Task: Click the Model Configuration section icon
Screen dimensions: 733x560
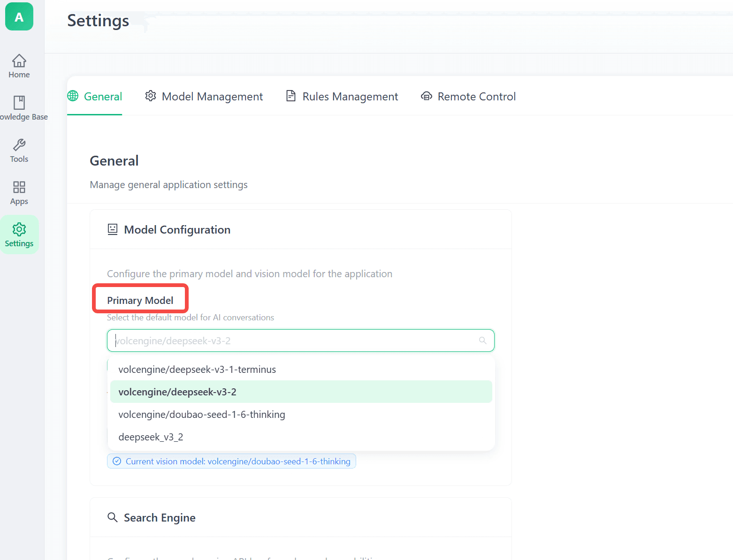Action: coord(113,229)
